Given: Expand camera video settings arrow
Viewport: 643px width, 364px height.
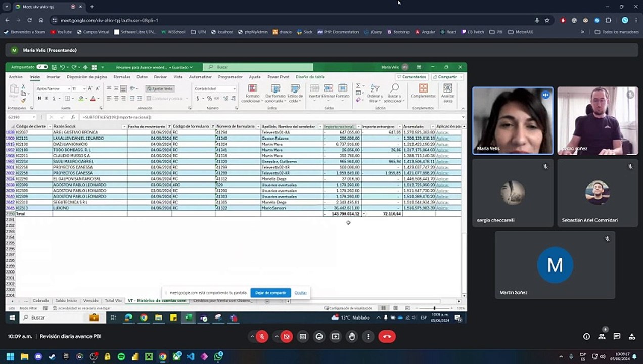Looking at the screenshot, I should (x=277, y=337).
